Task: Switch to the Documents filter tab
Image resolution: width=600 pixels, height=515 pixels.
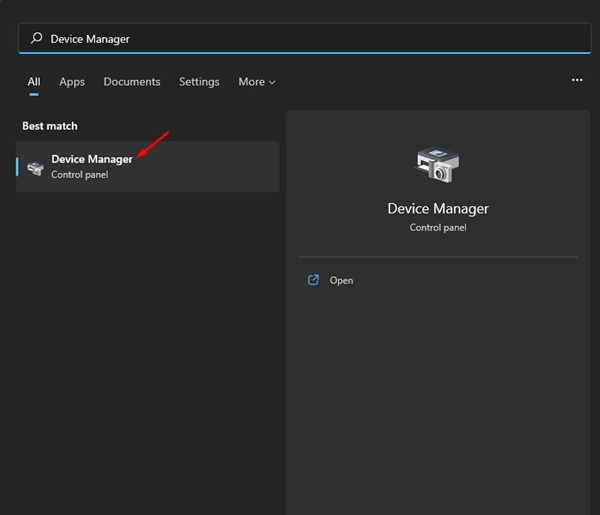Action: point(132,82)
